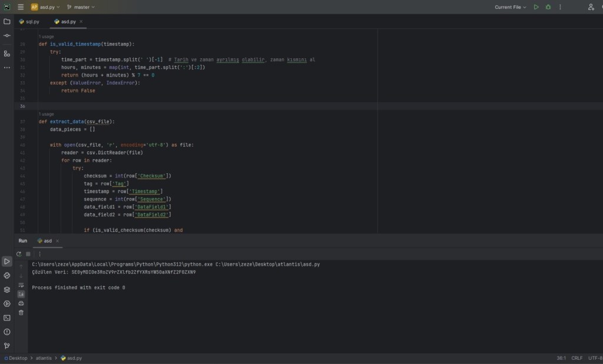Expand the Current File run configuration dropdown
Viewport: 603px width, 364px height.
click(511, 7)
